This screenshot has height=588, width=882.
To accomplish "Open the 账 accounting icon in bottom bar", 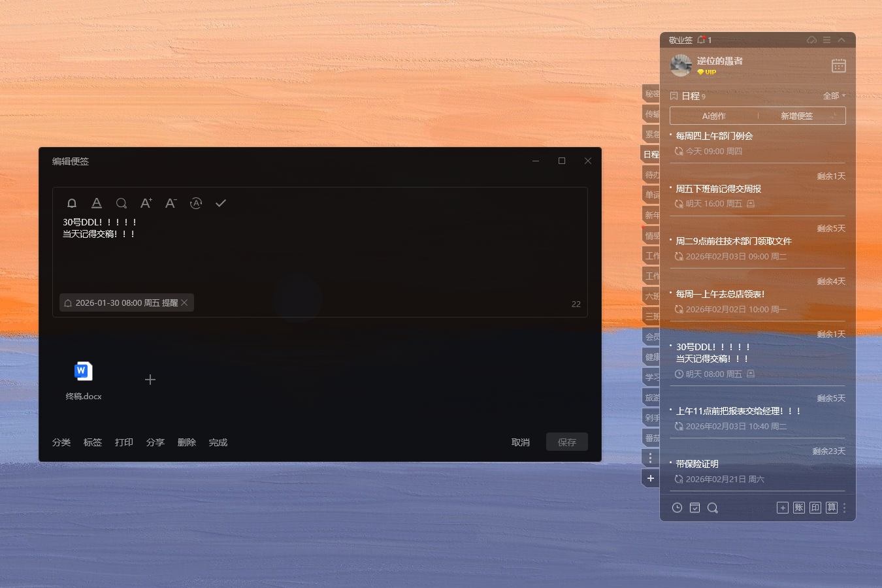I will coord(798,508).
